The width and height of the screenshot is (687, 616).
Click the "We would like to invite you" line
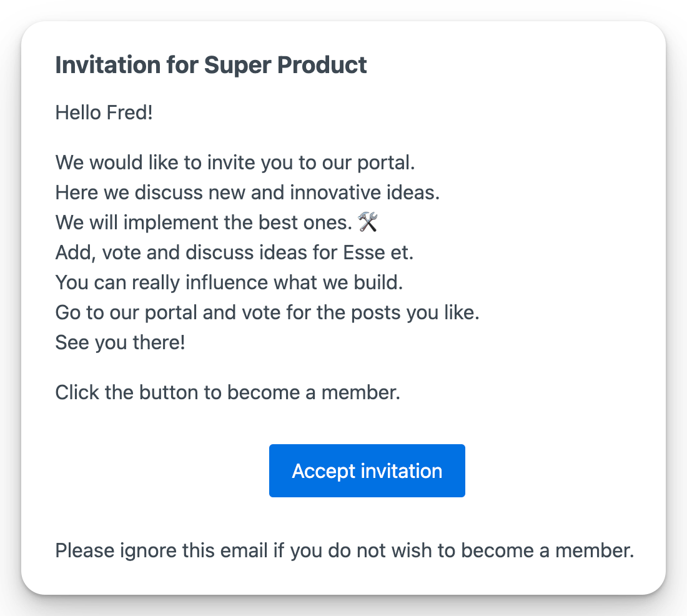coord(235,163)
